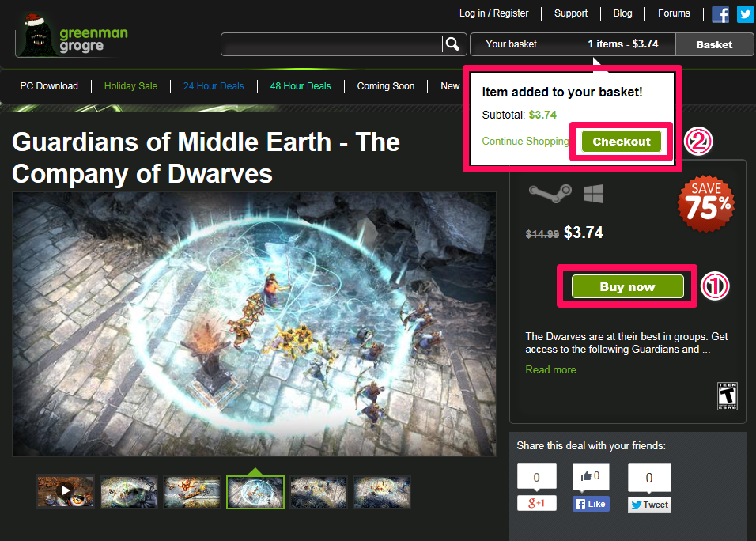Click the ESRB Teen rating icon
This screenshot has width=756, height=541.
point(727,396)
